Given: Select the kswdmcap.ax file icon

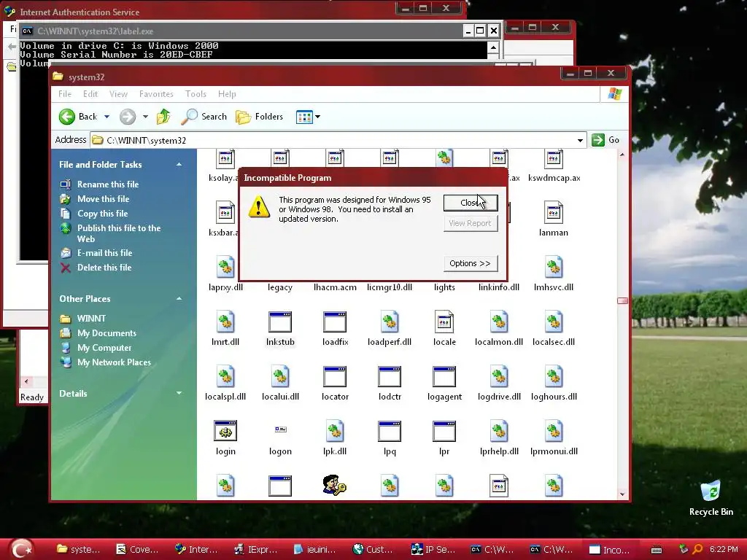Looking at the screenshot, I should click(x=554, y=159).
